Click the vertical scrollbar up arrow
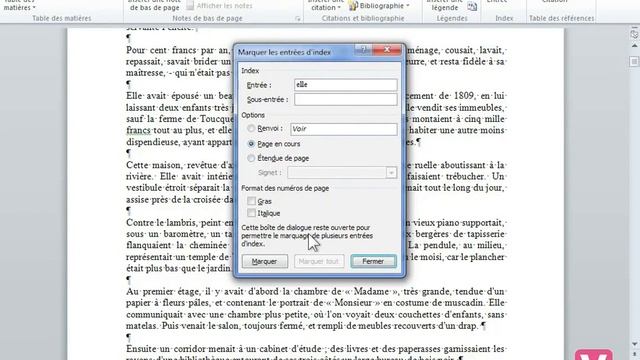Viewport: 640px width, 360px height. pyautogui.click(x=634, y=46)
